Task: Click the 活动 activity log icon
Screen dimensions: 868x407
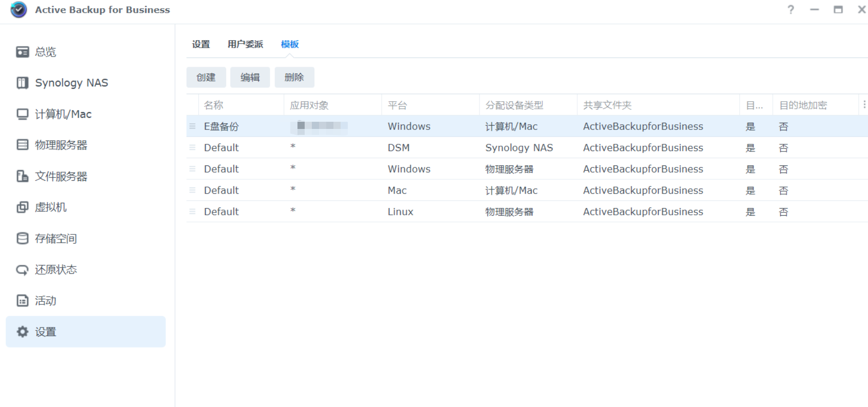Action: 23,301
